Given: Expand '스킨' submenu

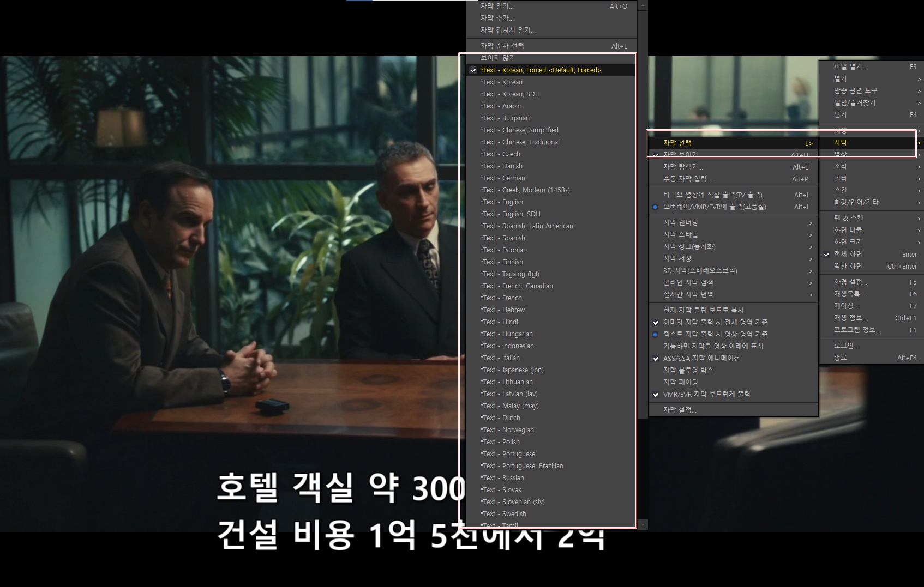Looking at the screenshot, I should click(x=871, y=190).
